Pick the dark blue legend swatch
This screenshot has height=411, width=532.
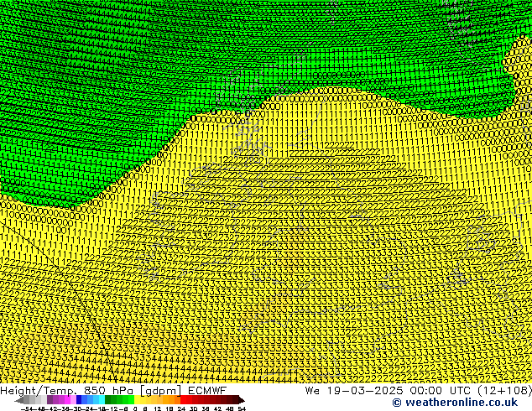(79, 399)
